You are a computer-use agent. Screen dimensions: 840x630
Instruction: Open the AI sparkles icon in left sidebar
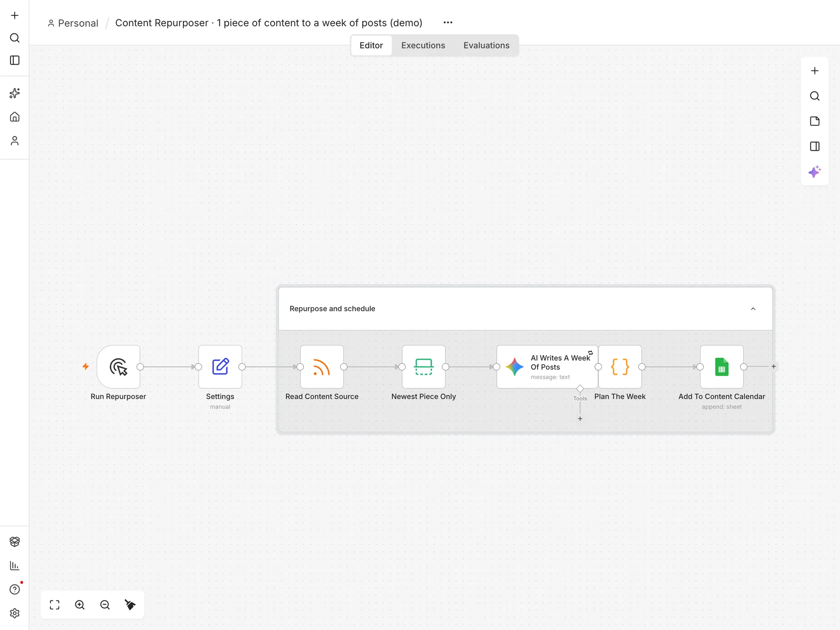pos(15,93)
